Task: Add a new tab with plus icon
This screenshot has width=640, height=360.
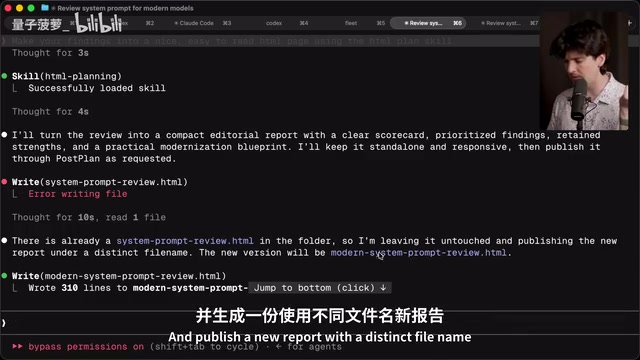Action: point(629,23)
